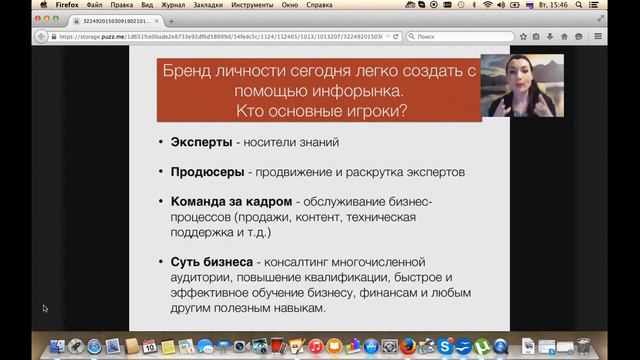Viewport: 640px width, 360px height.
Task: Open the Firefox application menu
Action: point(67,5)
